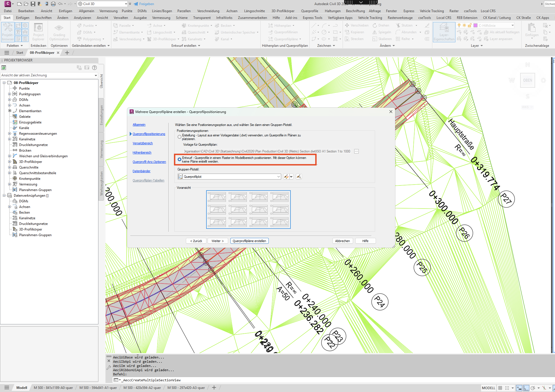Select Entwurf raster positioning radio button
555x392 pixels.
tap(179, 160)
